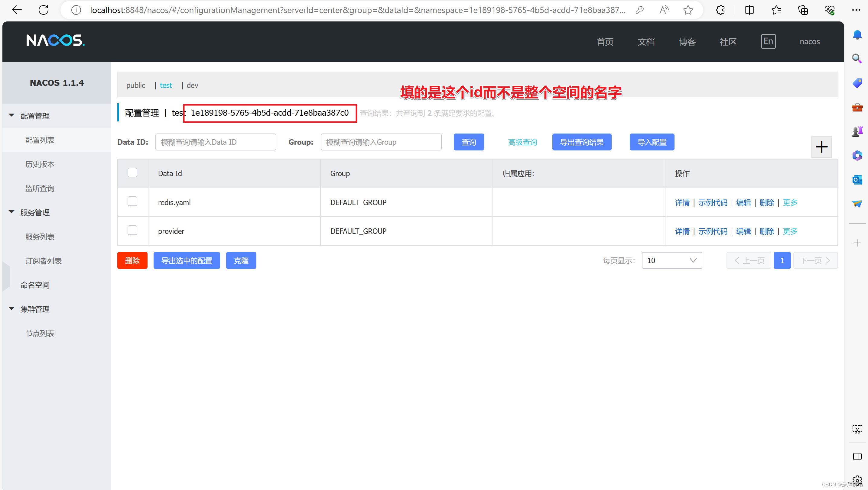Open 服务列表 in side menu
868x490 pixels.
40,237
